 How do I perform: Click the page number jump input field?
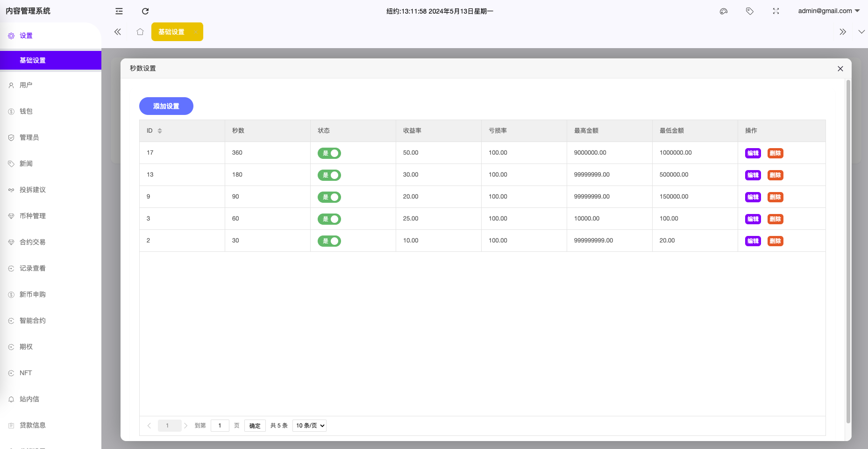coord(220,426)
